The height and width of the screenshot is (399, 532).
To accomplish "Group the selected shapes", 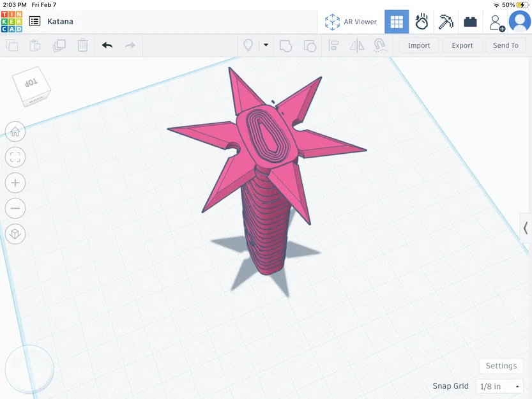I will (285, 45).
